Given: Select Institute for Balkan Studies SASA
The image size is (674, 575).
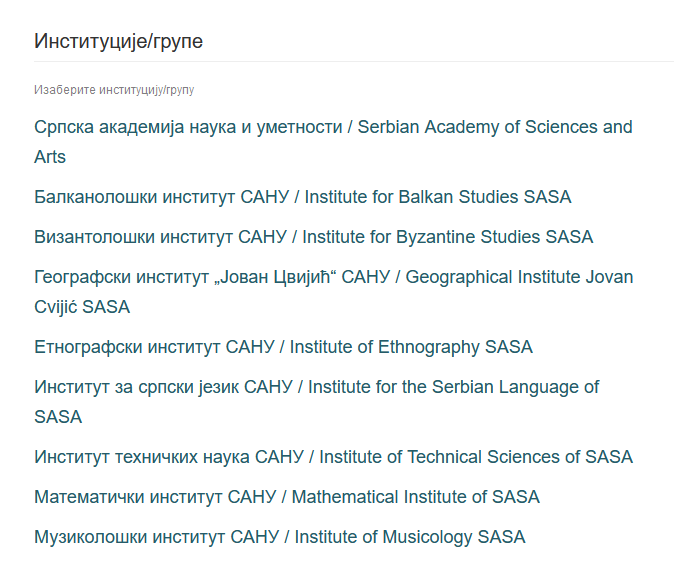Looking at the screenshot, I should 438,197.
